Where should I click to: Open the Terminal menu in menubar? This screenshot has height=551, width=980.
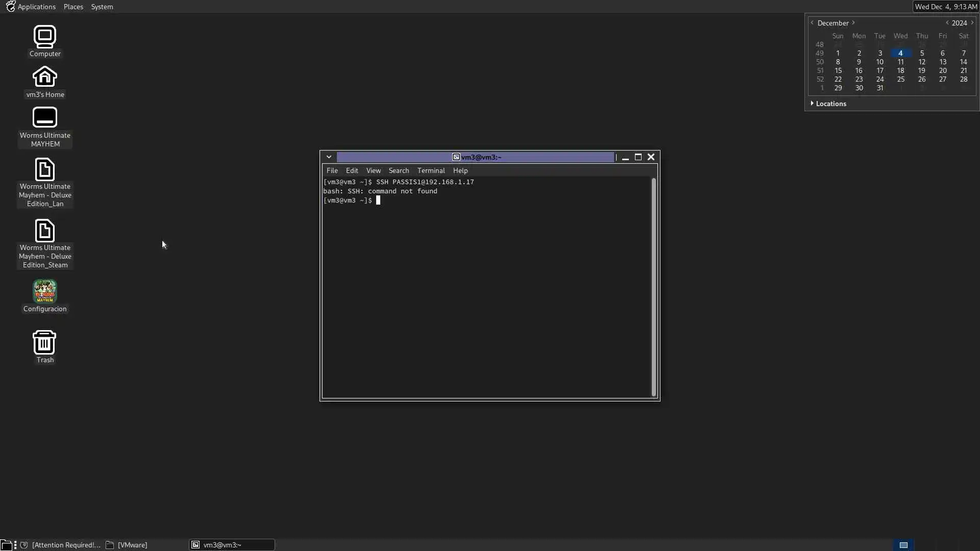pyautogui.click(x=431, y=170)
